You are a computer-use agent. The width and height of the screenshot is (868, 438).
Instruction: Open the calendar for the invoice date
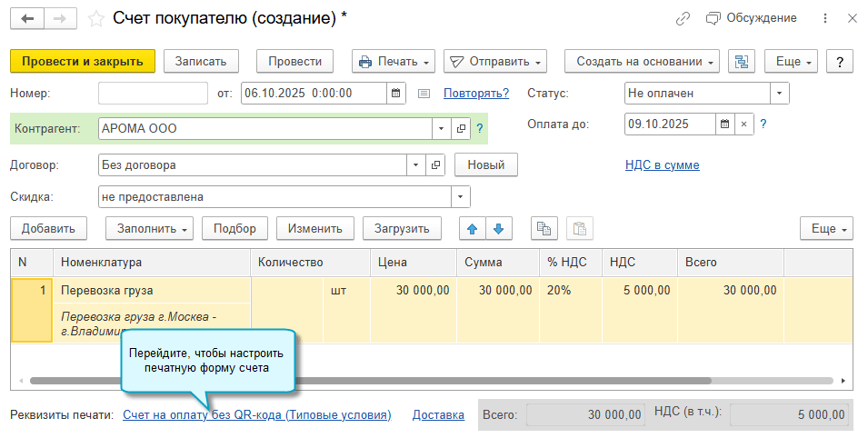(x=395, y=93)
